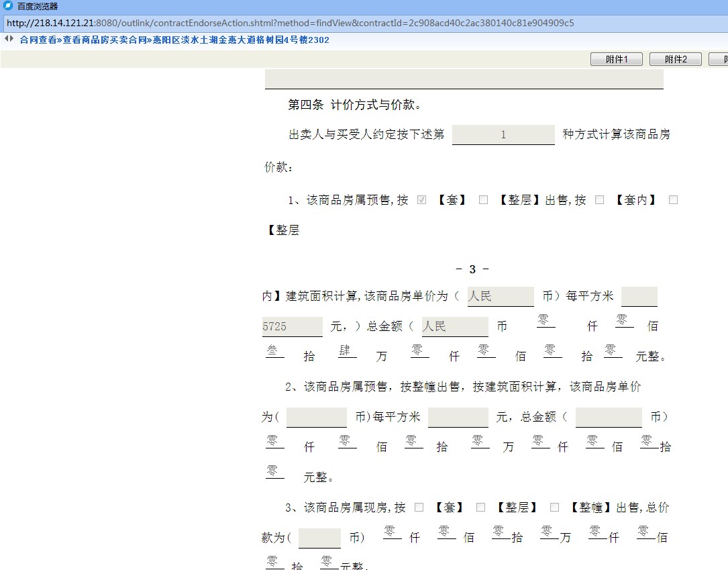Click the empty currency field in item 3

coord(319,538)
